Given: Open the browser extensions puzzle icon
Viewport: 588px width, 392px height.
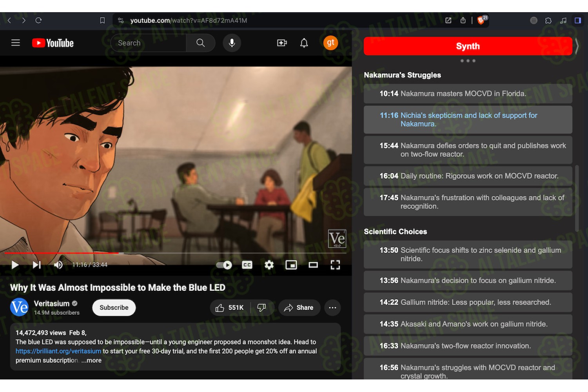Looking at the screenshot, I should click(x=548, y=20).
